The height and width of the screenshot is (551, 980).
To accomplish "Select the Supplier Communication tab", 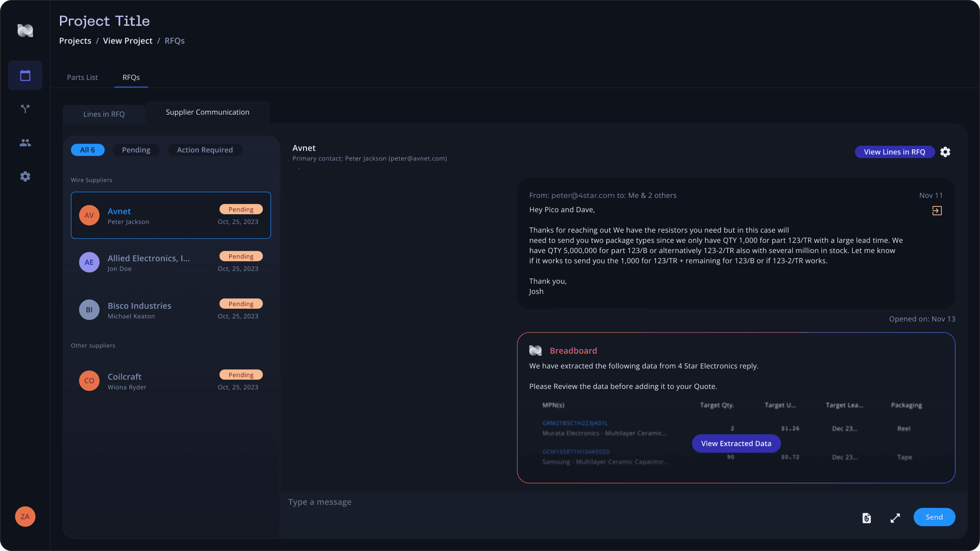I will click(x=207, y=112).
